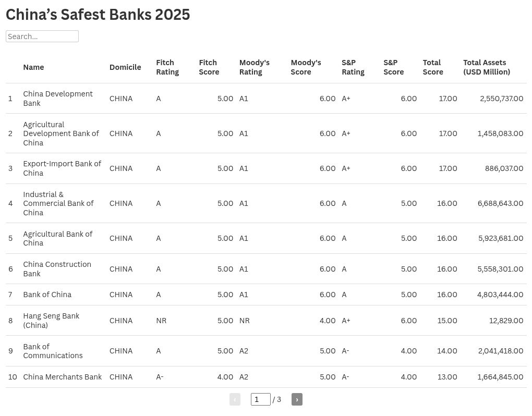
Task: Select the China Merchants Bank name cell
Action: (63, 377)
